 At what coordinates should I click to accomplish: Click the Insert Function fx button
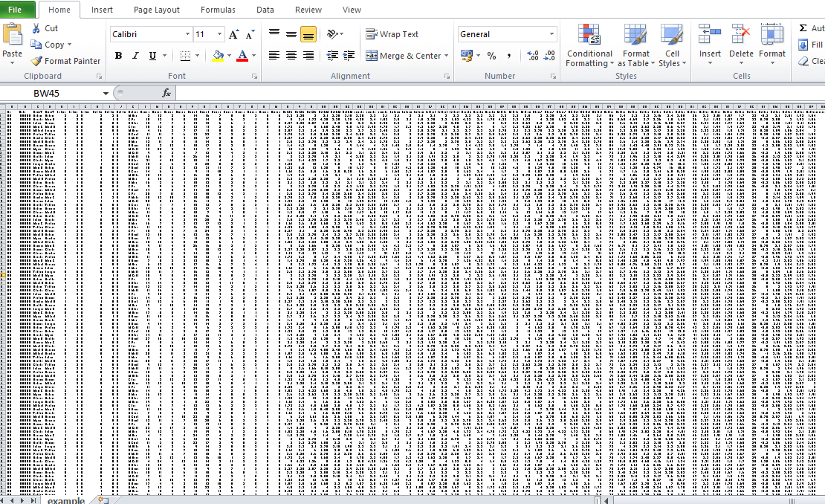pos(166,93)
